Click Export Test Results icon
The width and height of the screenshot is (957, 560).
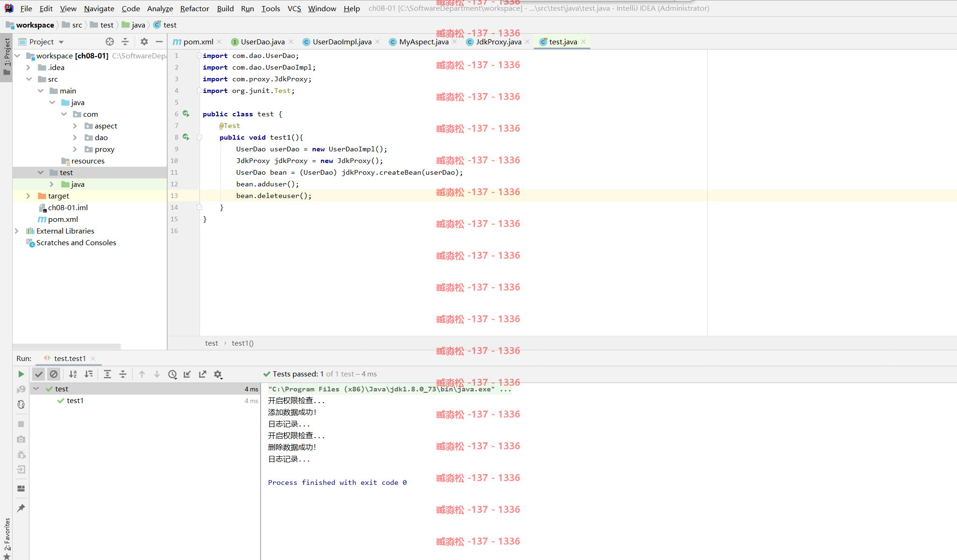pyautogui.click(x=203, y=374)
